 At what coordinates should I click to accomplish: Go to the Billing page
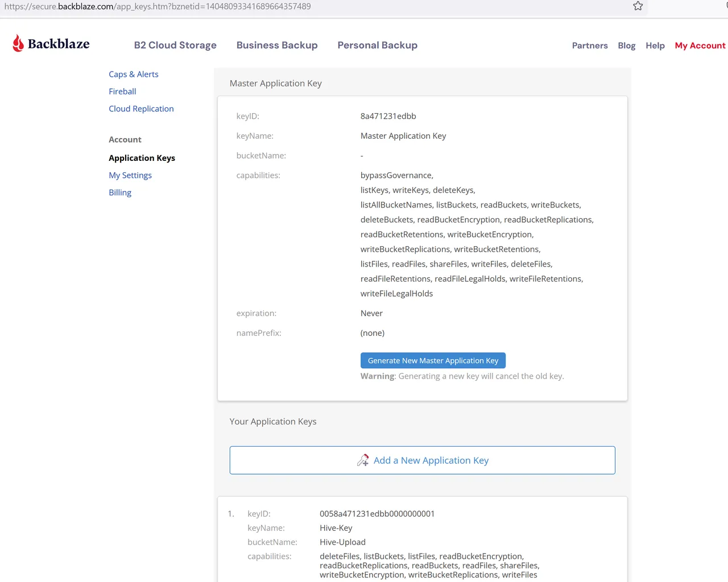coord(120,192)
